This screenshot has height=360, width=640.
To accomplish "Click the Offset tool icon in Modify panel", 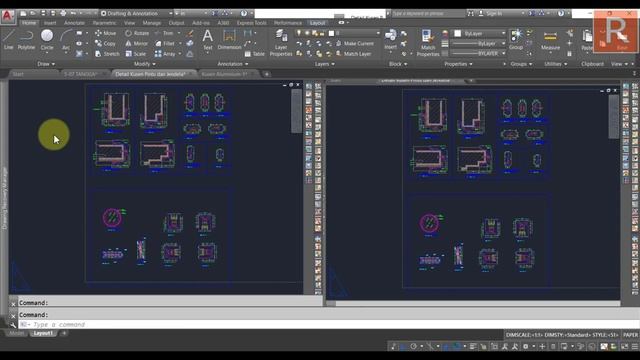I will coord(190,54).
